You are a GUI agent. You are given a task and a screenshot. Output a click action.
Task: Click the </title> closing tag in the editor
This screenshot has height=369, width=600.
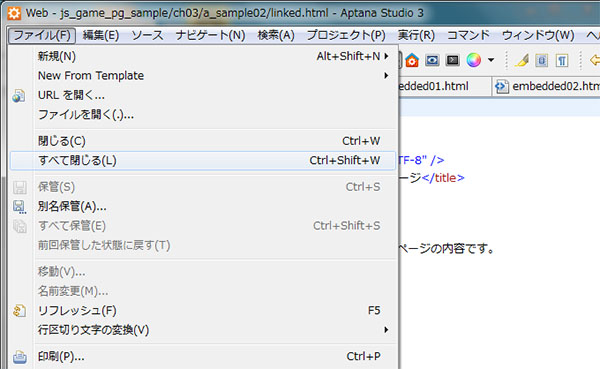tap(443, 178)
